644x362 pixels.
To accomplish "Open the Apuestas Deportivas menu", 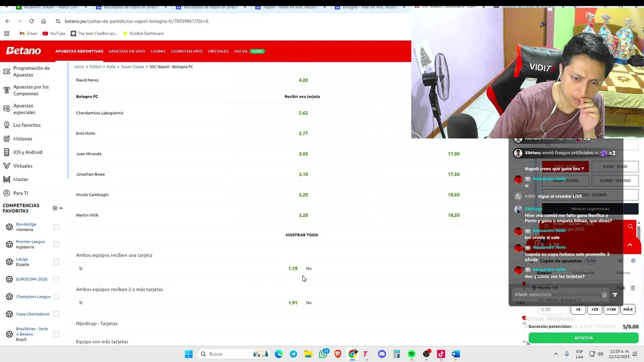I will 79,51.
